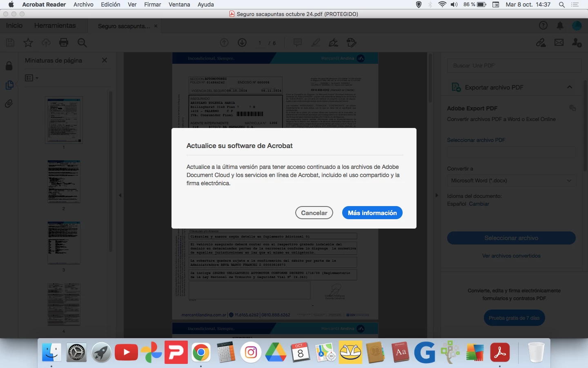This screenshot has width=588, height=368.
Task: Open the Ver archivos convertidos link
Action: click(x=511, y=256)
